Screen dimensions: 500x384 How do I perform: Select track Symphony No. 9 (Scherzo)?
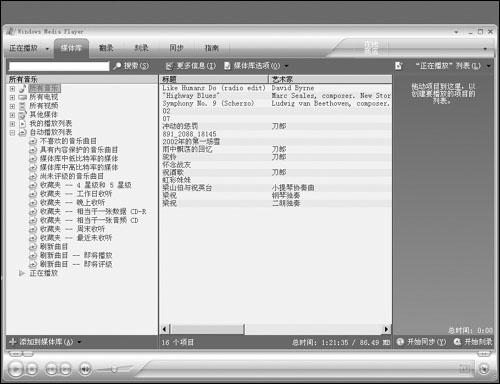[208, 103]
